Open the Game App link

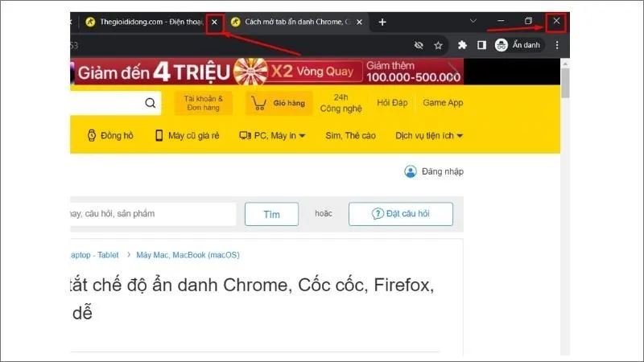pos(443,103)
